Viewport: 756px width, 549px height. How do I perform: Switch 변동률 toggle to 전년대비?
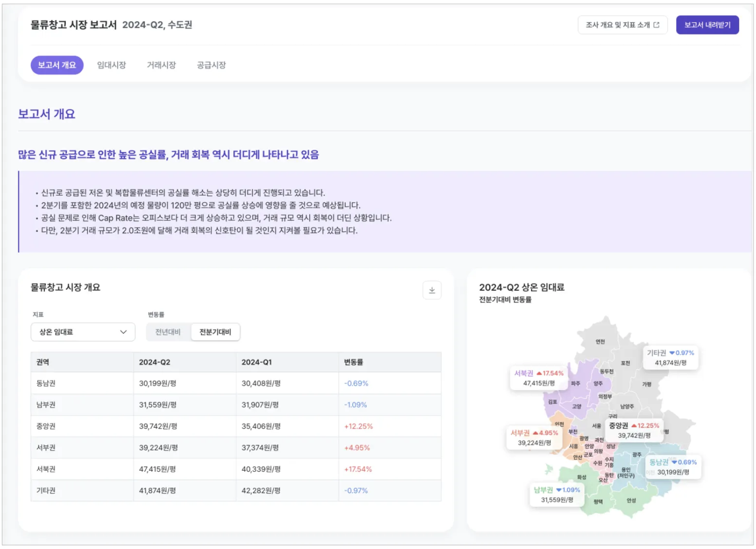coord(168,332)
